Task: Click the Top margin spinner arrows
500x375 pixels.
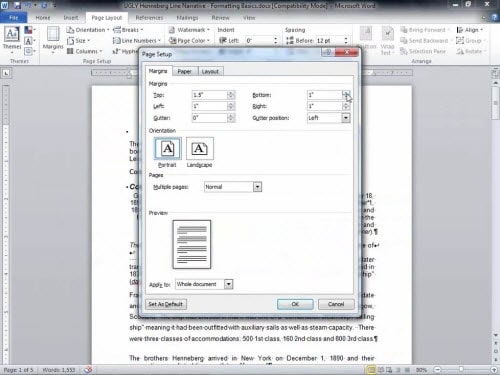Action: point(231,95)
